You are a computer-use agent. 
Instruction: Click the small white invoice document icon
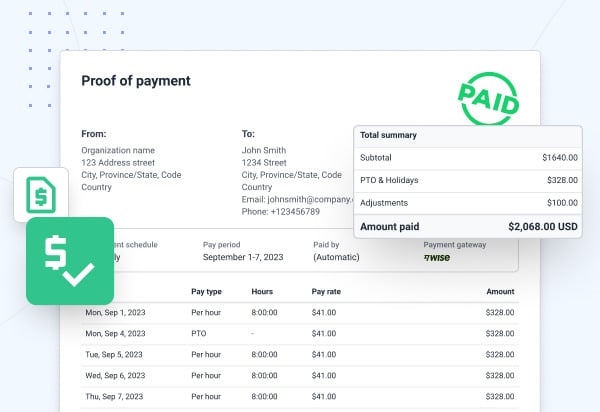[x=40, y=195]
